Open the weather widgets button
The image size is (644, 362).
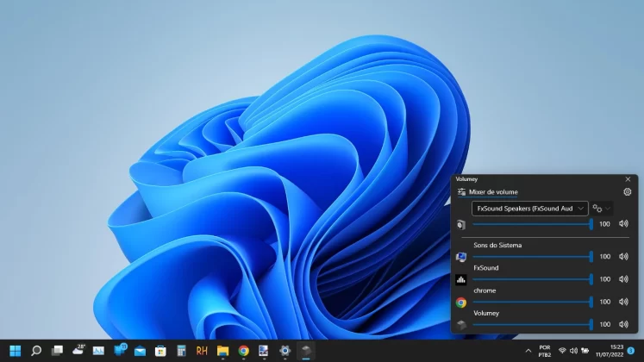pos(78,350)
